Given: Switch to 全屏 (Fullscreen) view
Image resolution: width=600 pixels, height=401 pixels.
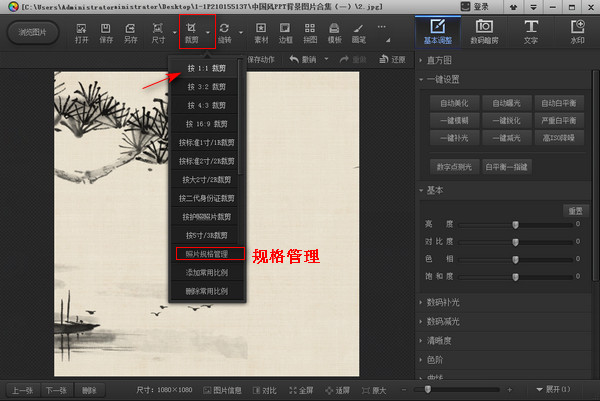Looking at the screenshot, I should (301, 390).
